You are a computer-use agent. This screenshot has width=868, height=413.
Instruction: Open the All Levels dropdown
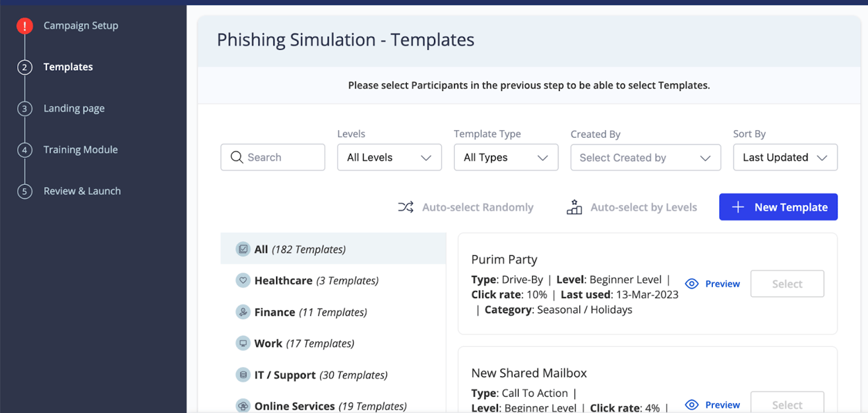click(x=389, y=158)
